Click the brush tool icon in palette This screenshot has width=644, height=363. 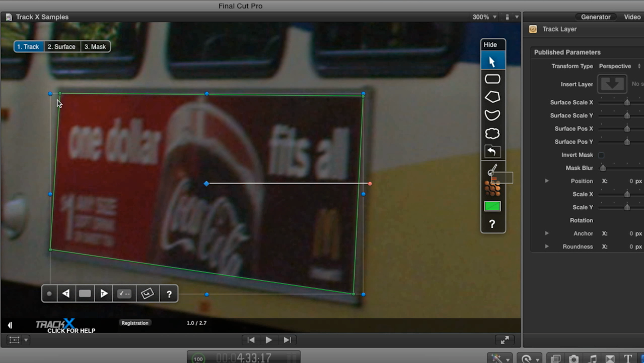(x=492, y=170)
